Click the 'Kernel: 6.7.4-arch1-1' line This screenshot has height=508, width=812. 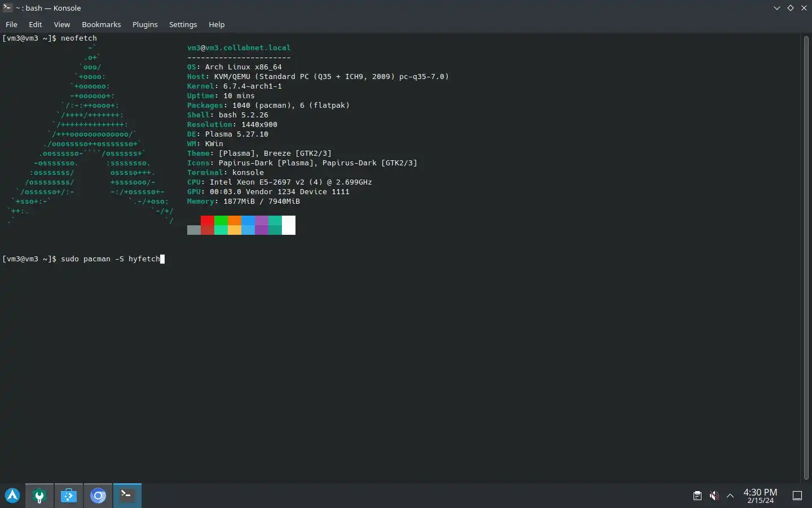(235, 86)
